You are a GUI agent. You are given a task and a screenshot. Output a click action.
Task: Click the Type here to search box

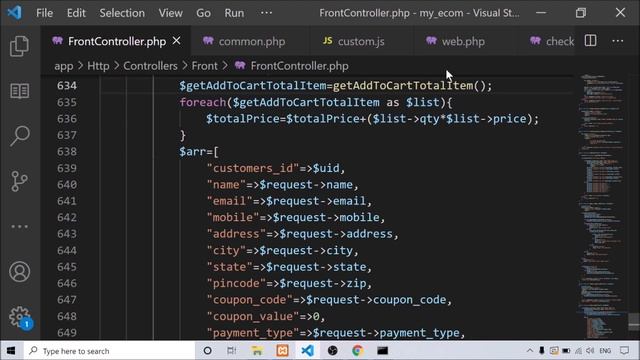point(109,351)
